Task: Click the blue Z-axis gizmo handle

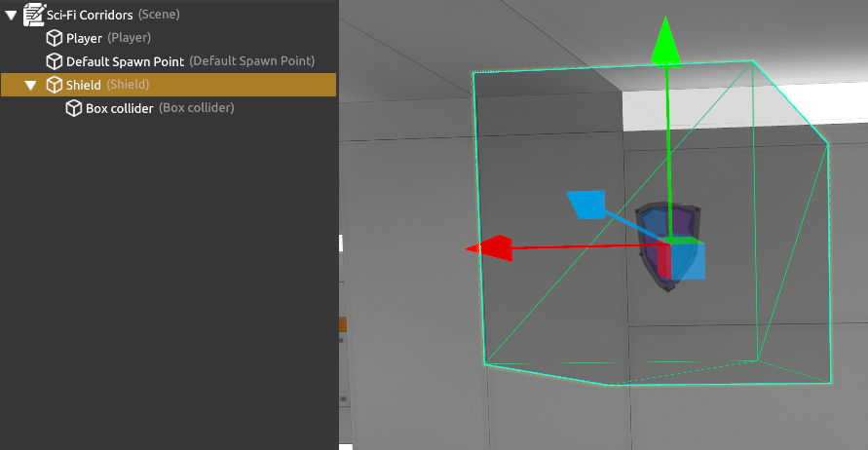Action: click(585, 205)
